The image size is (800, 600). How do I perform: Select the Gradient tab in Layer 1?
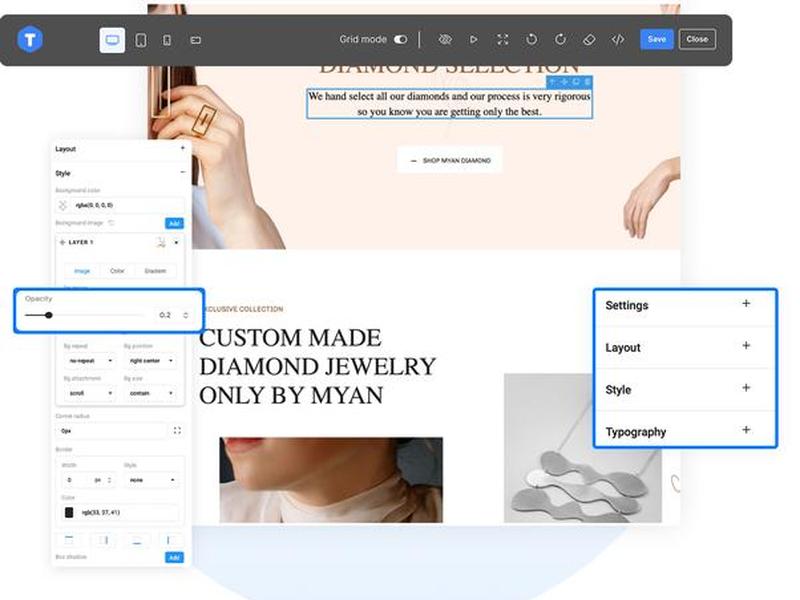click(156, 271)
